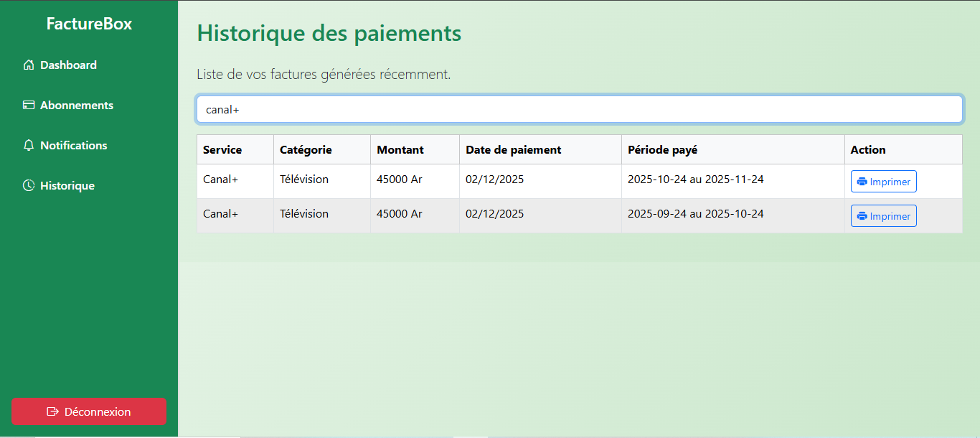The width and height of the screenshot is (980, 438).
Task: Focus the search field containing canal+
Action: pos(580,110)
